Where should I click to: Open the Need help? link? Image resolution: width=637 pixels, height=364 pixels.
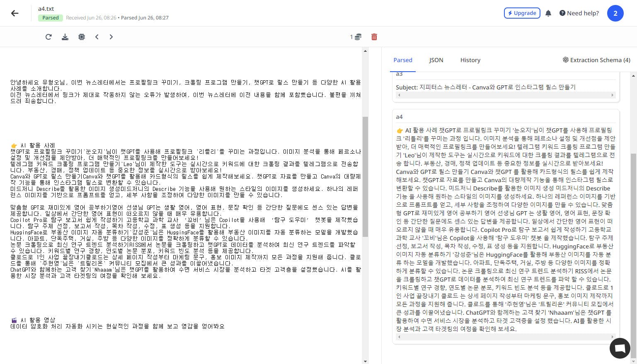coord(579,13)
